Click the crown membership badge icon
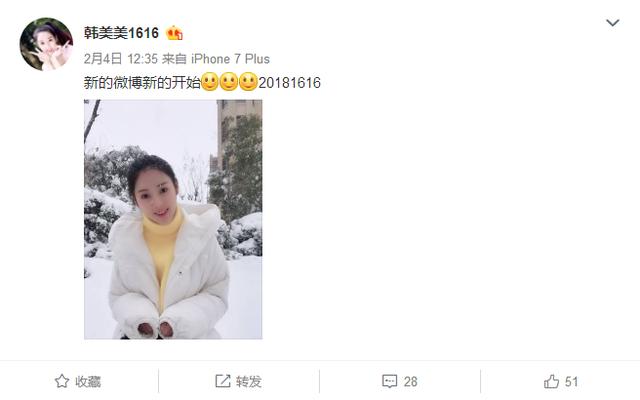This screenshot has width=640, height=400. pos(174,33)
